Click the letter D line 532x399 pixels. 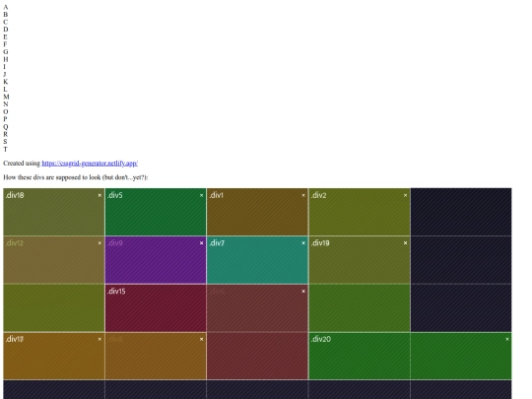pyautogui.click(x=6, y=30)
